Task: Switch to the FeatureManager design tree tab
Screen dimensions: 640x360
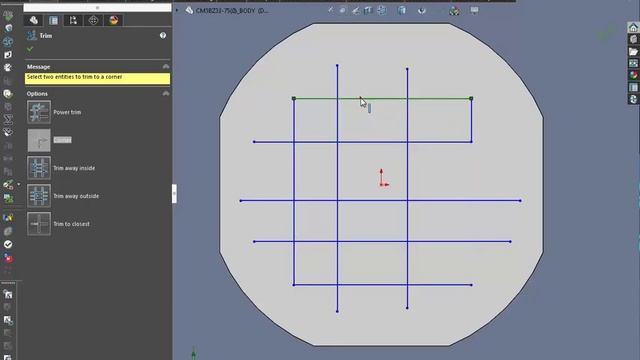Action: 33,20
